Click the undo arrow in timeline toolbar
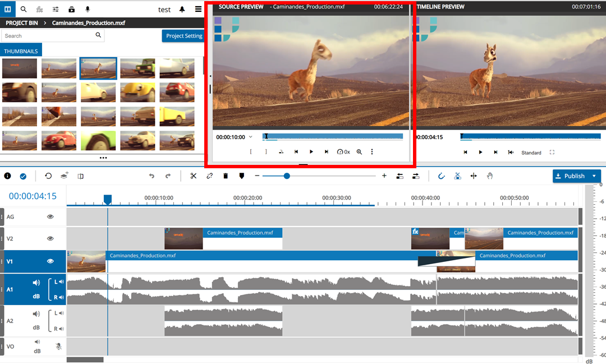The height and width of the screenshot is (364, 606). pos(151,176)
